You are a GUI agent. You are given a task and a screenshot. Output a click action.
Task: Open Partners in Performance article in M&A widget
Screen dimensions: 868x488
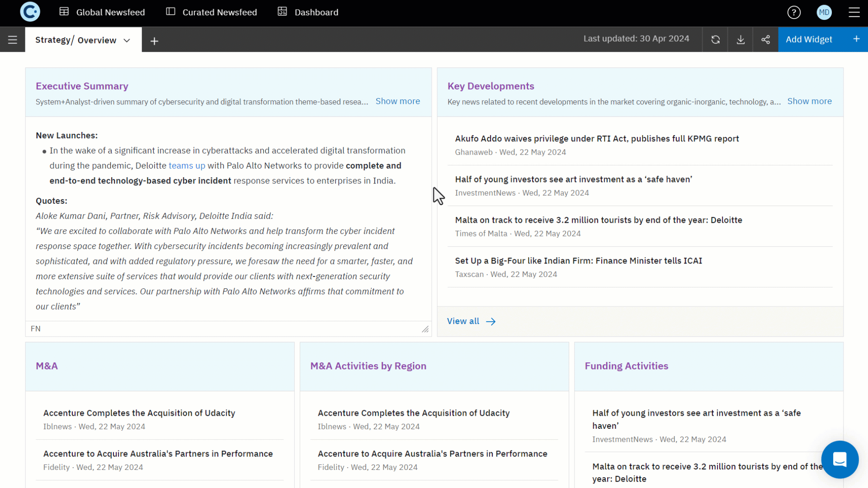(x=158, y=454)
